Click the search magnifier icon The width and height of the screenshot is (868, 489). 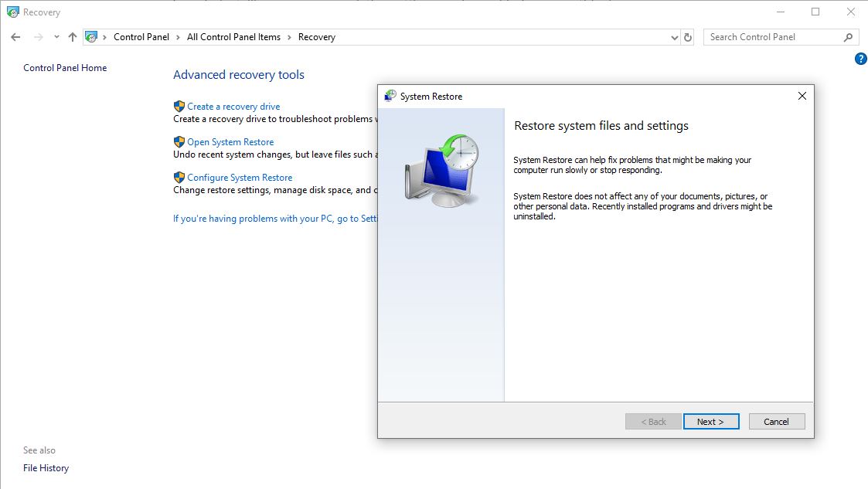click(848, 37)
